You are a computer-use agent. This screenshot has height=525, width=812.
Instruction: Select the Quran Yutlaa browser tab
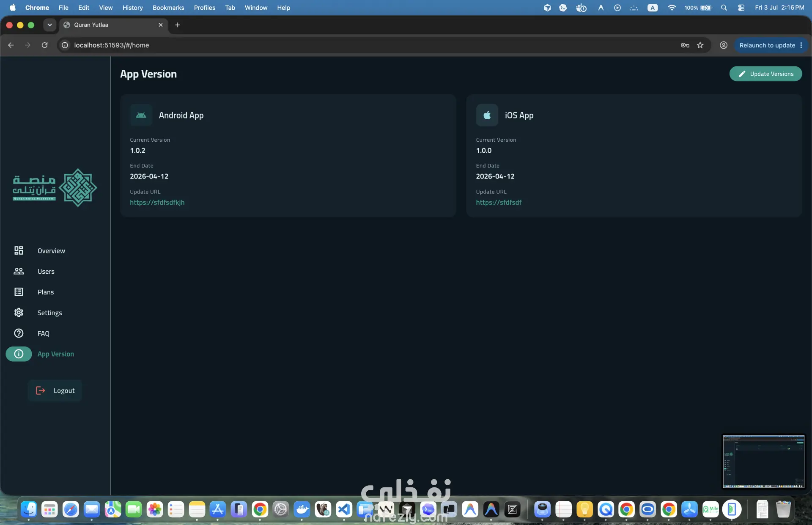click(x=113, y=25)
